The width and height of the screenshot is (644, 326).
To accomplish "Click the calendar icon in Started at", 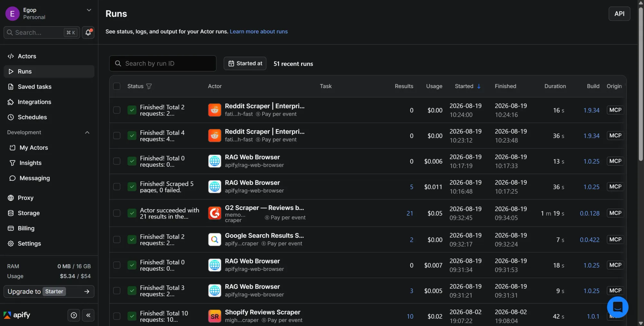I will pyautogui.click(x=231, y=64).
